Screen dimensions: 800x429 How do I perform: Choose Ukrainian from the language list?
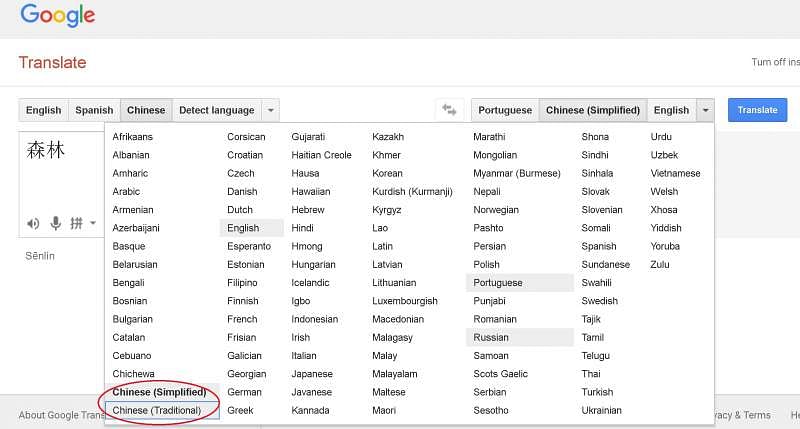602,410
